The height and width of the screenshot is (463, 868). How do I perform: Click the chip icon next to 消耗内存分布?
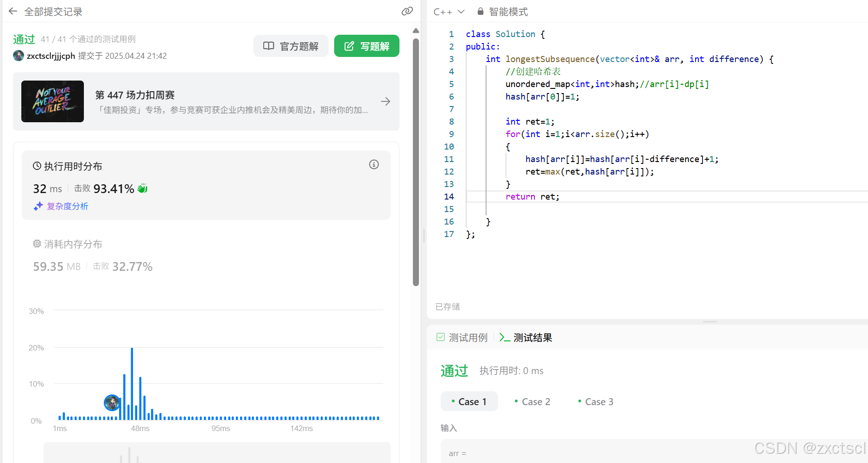pyautogui.click(x=37, y=244)
